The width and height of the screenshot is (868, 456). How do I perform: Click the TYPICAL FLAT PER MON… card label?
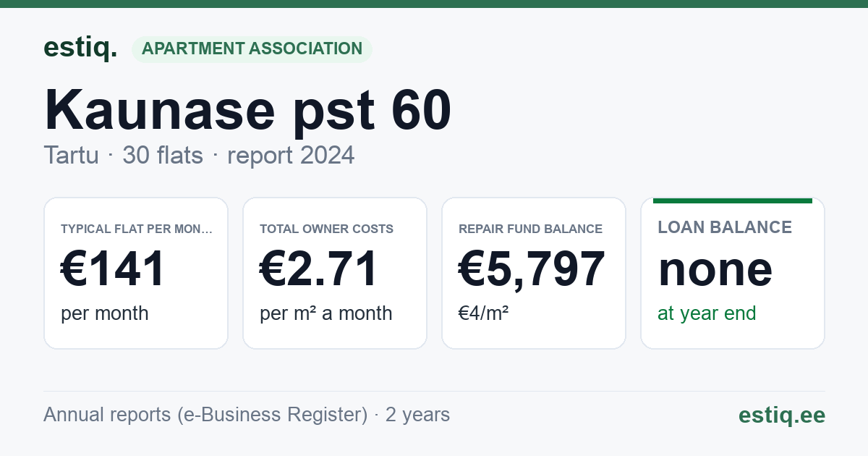tap(137, 229)
